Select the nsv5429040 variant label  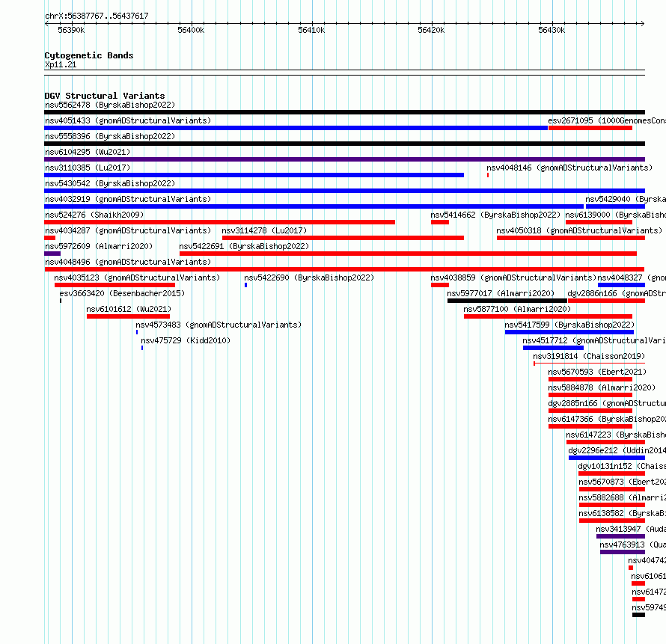click(626, 199)
